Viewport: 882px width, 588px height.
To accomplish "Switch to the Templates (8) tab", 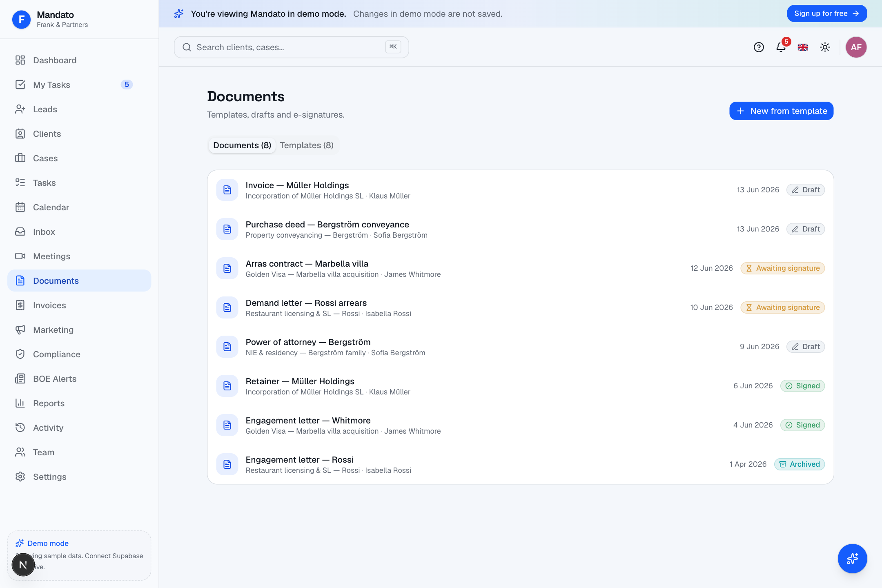I will pos(307,145).
